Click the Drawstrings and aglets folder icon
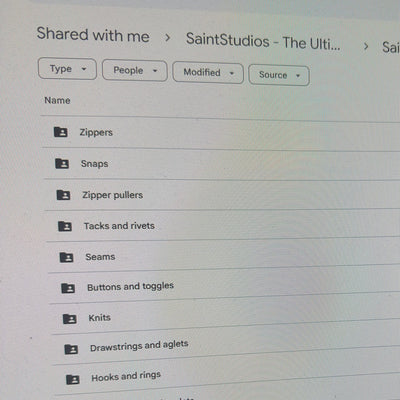 click(x=71, y=349)
